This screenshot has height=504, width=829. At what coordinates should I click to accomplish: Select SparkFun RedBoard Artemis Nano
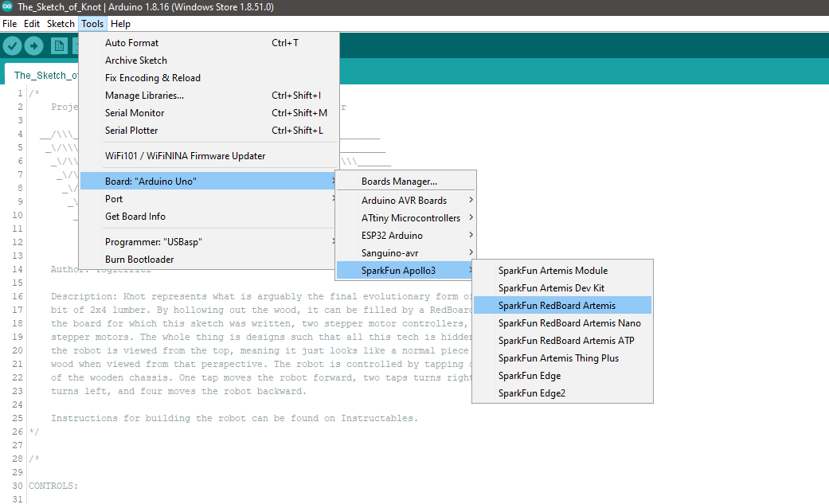click(x=562, y=322)
